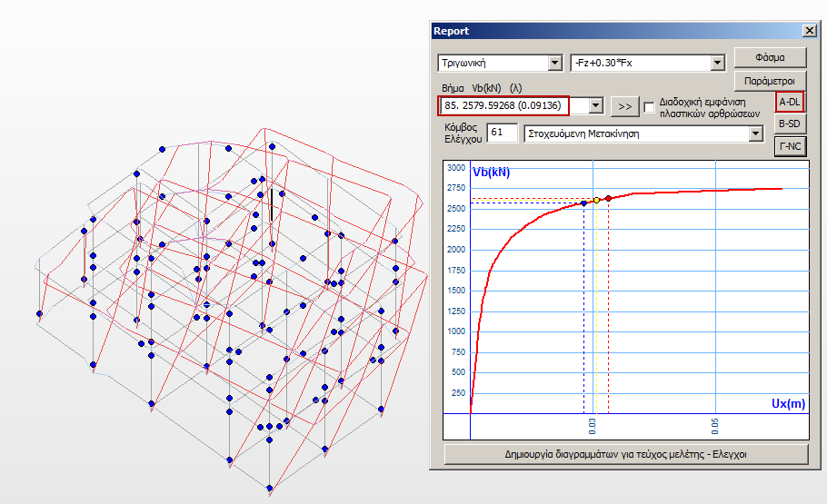827x504 pixels.
Task: Click the 3000 value on vertical axis
Action: click(x=456, y=168)
